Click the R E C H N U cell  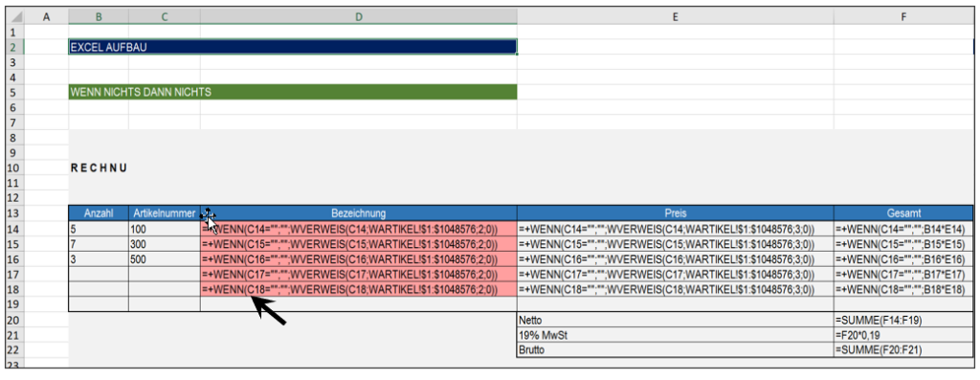(99, 168)
